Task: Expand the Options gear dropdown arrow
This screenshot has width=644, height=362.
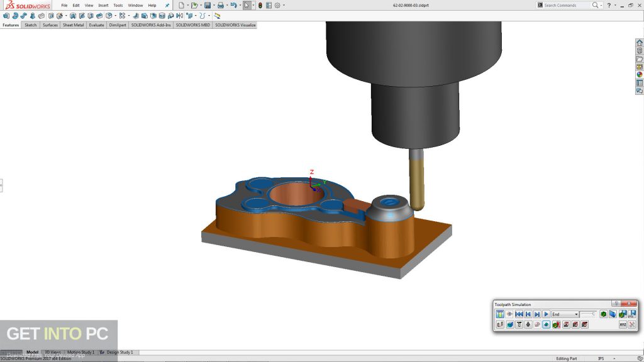Action: 284,5
